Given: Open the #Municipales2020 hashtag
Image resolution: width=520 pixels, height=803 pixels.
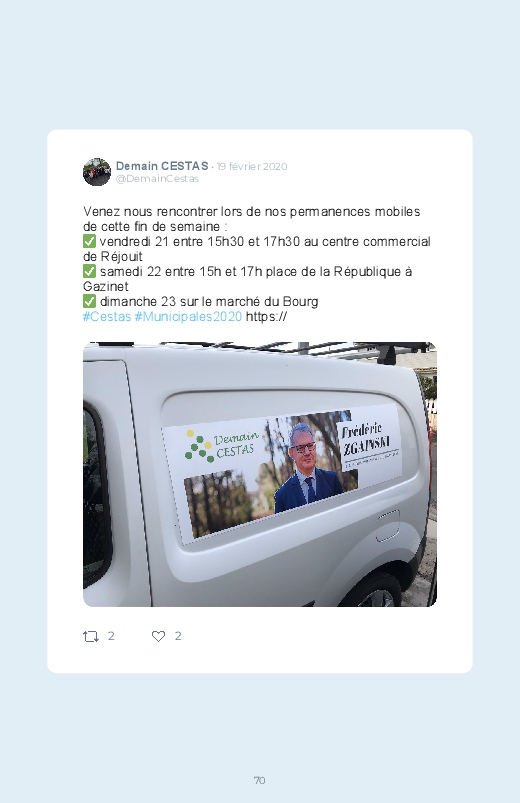Looking at the screenshot, I should [188, 316].
